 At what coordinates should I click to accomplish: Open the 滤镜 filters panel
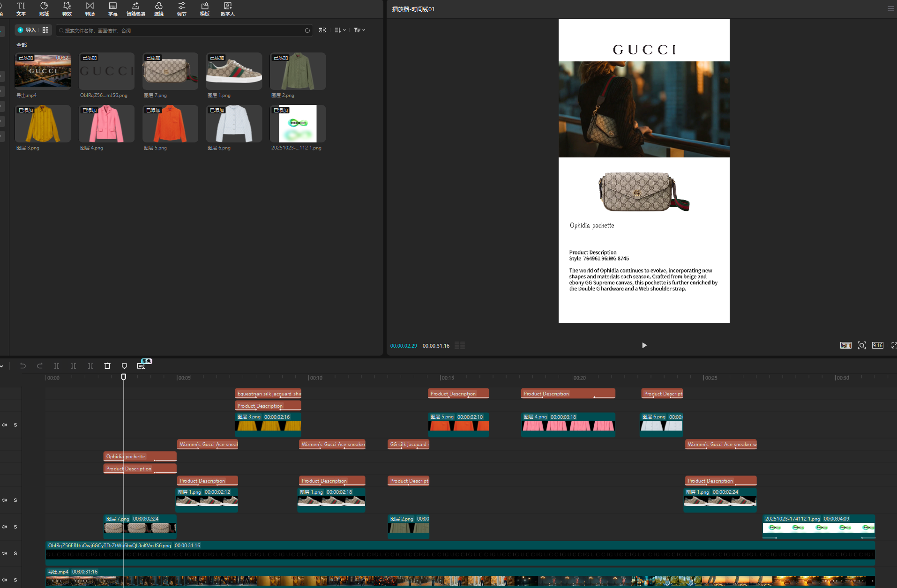coord(159,8)
